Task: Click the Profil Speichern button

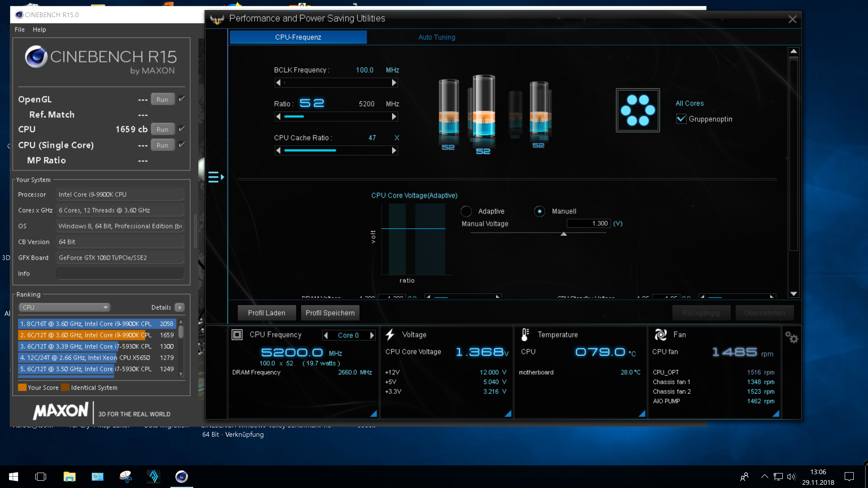Action: point(330,313)
